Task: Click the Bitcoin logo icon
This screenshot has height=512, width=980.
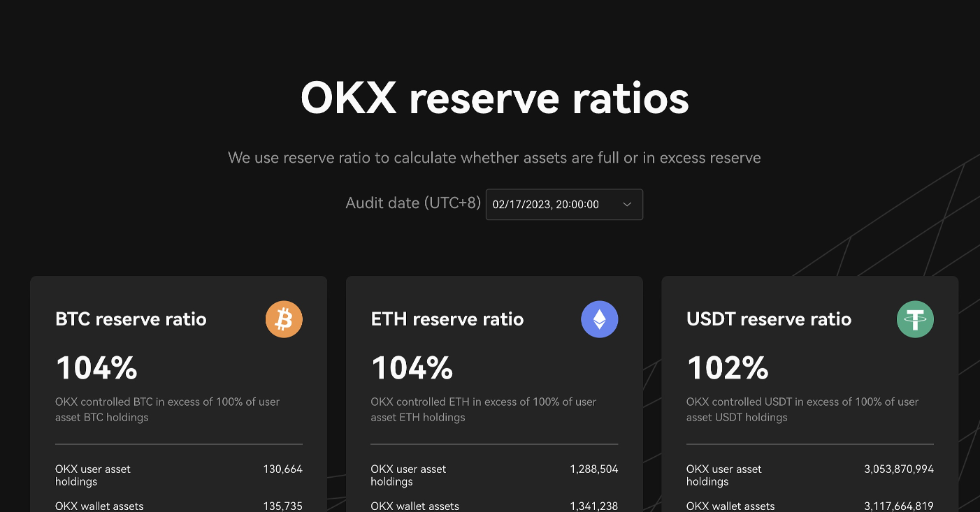Action: pos(284,319)
